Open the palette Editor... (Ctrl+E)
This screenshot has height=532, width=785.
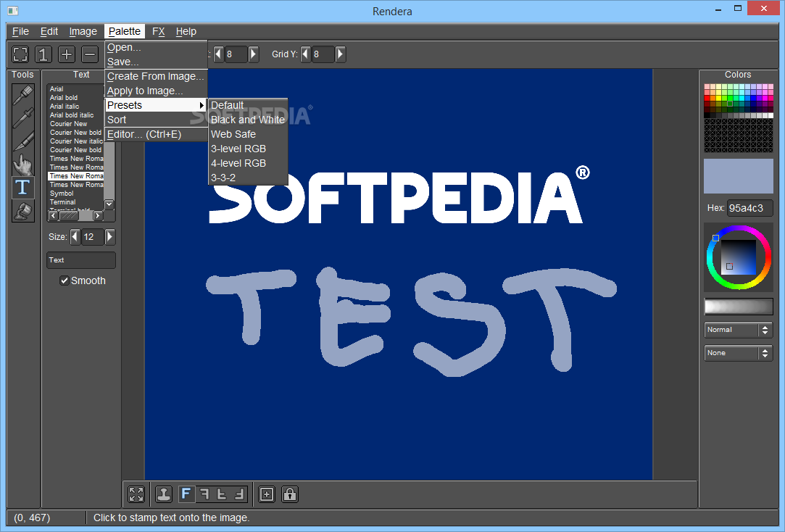(156, 135)
